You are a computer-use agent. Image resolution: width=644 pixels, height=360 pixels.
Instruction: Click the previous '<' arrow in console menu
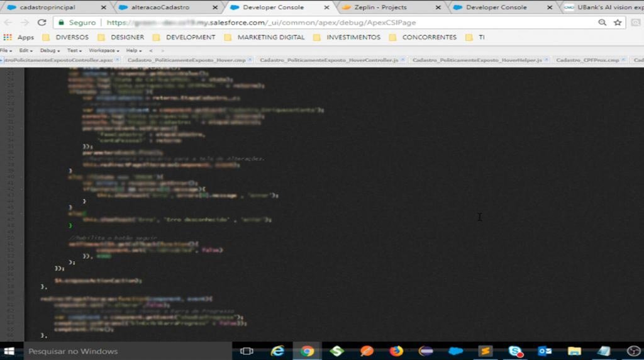151,50
